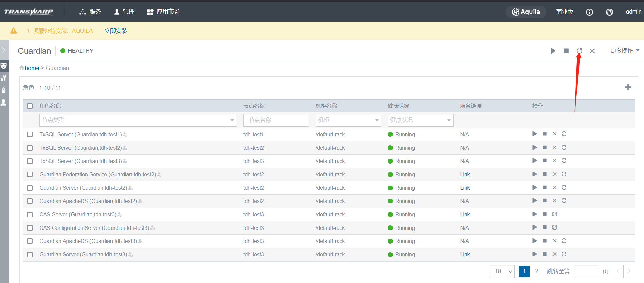Stop the TxSQL Server tdh-test1 role
Screen dimensions: 644x283
[x=545, y=134]
